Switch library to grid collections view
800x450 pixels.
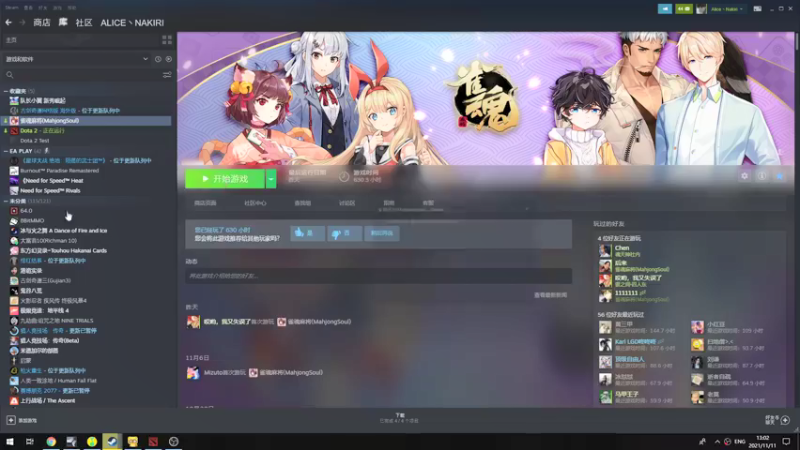pos(167,40)
